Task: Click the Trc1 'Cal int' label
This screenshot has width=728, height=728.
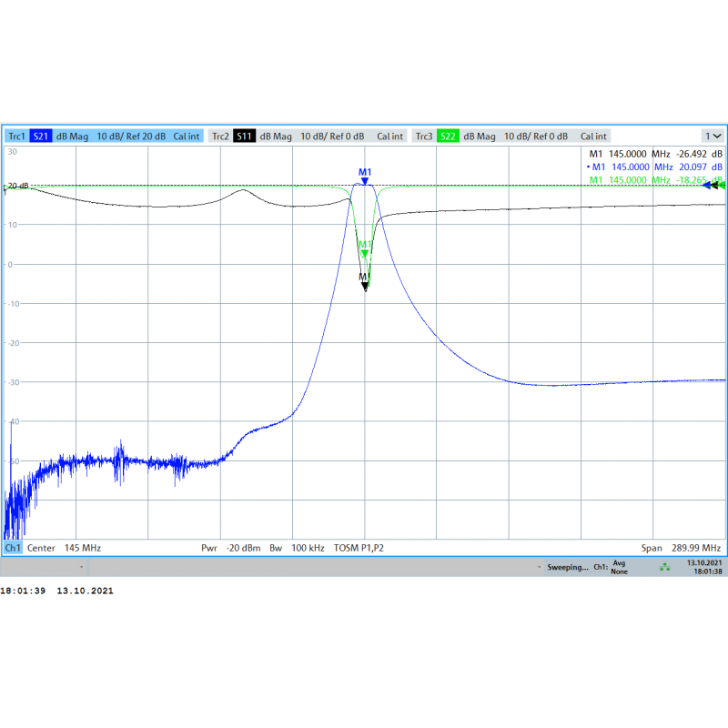Action: pos(187,136)
